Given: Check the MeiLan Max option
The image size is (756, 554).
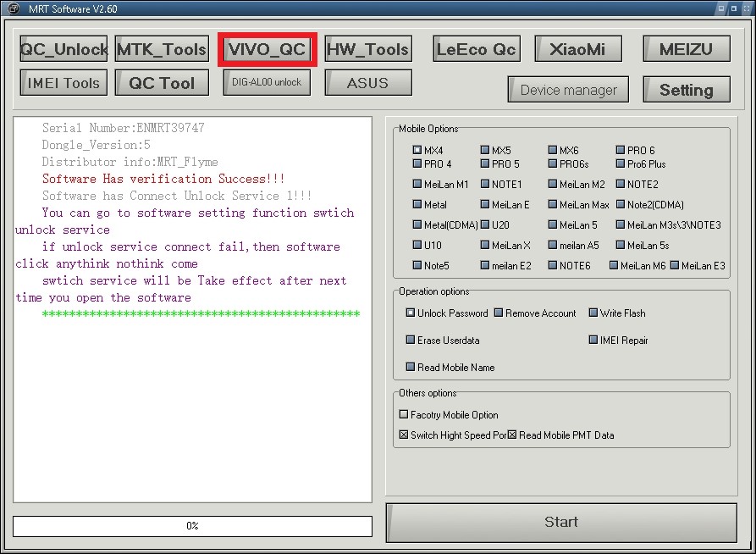Looking at the screenshot, I should click(553, 204).
